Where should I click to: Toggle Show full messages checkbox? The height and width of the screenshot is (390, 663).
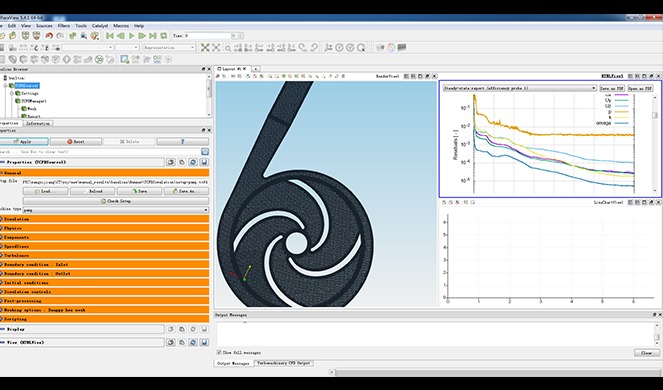[219, 352]
